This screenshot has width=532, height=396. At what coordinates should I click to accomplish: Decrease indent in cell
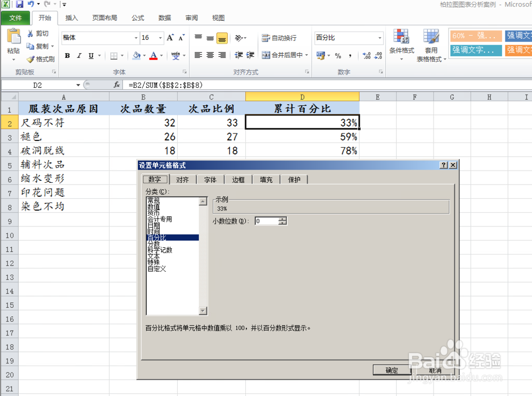238,55
